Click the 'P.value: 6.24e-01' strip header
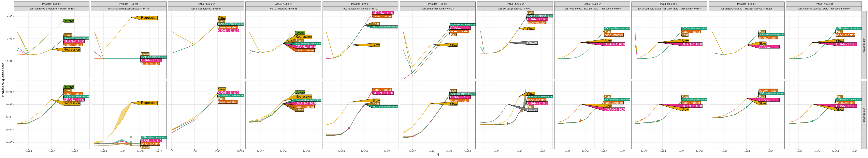This screenshot has width=868, height=158. pos(669,4)
